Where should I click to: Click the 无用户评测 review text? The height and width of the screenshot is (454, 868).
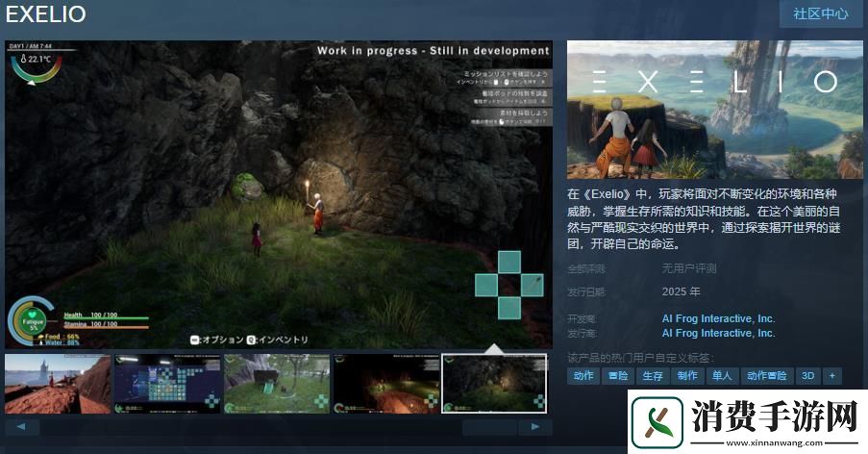[x=689, y=268]
